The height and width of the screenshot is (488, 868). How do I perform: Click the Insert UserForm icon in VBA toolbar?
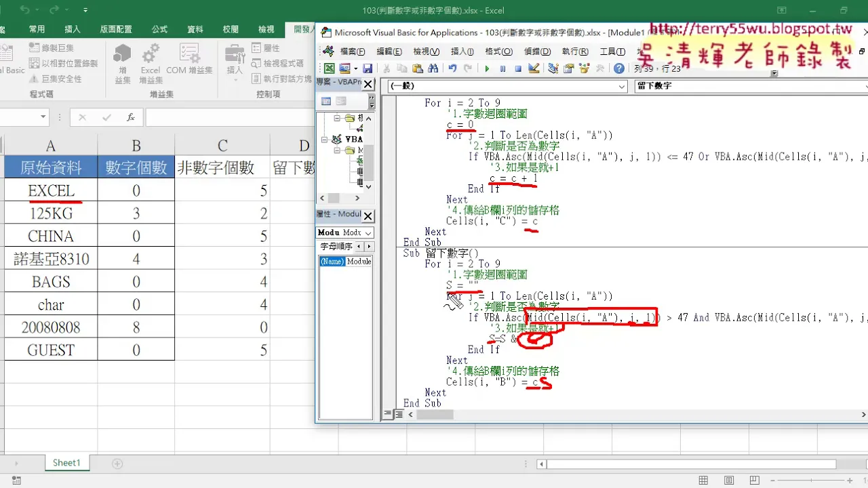pos(344,68)
